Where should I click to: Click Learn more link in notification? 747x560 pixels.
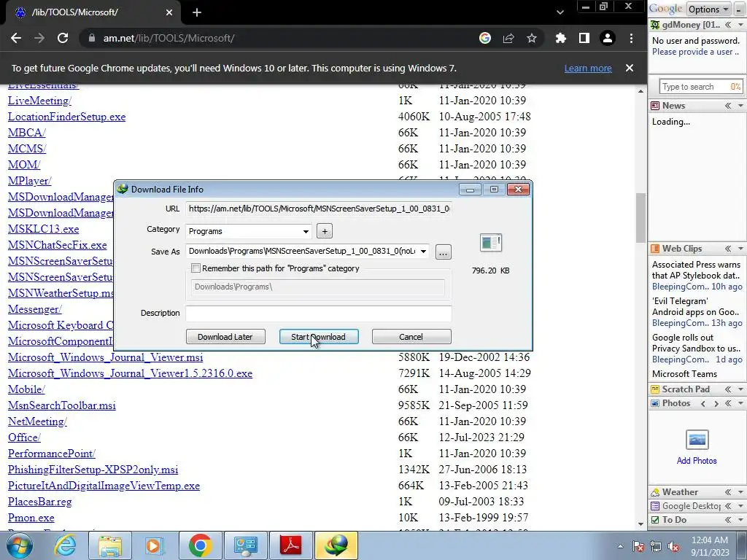588,68
